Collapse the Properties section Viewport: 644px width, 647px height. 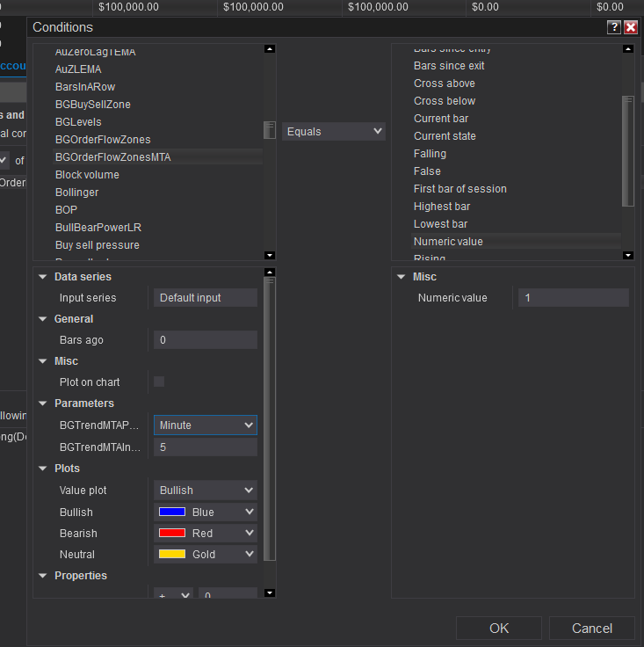point(42,576)
